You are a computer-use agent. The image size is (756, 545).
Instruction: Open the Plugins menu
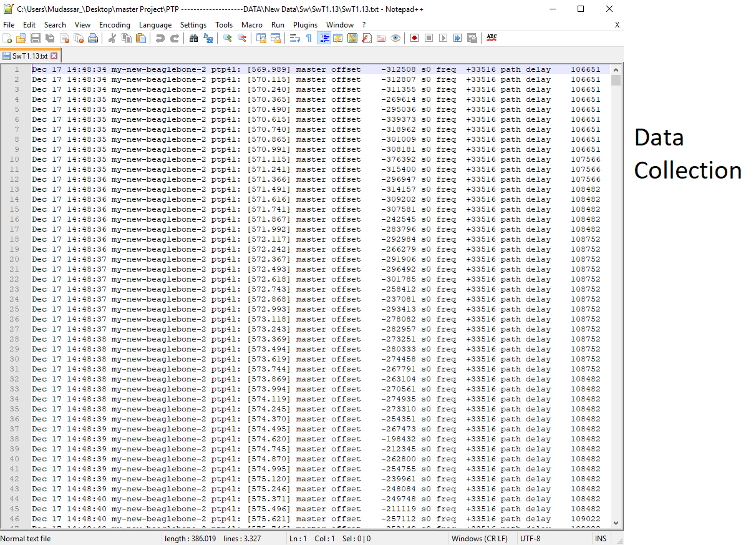pyautogui.click(x=305, y=25)
